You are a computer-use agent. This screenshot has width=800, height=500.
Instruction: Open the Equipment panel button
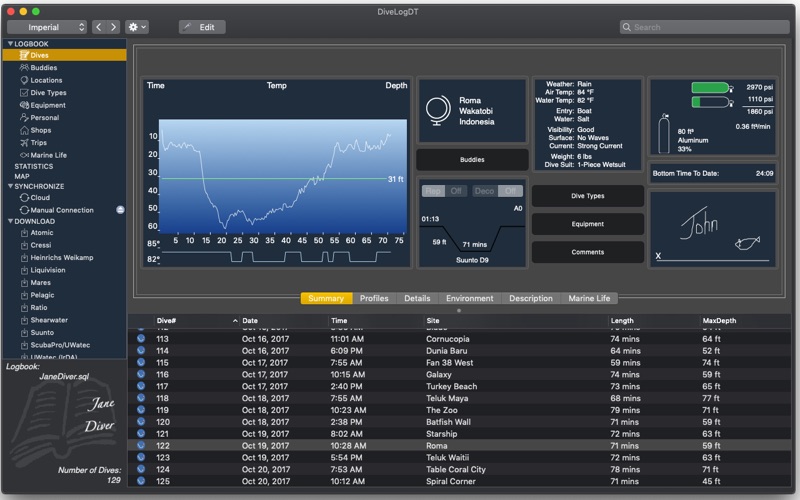point(587,224)
